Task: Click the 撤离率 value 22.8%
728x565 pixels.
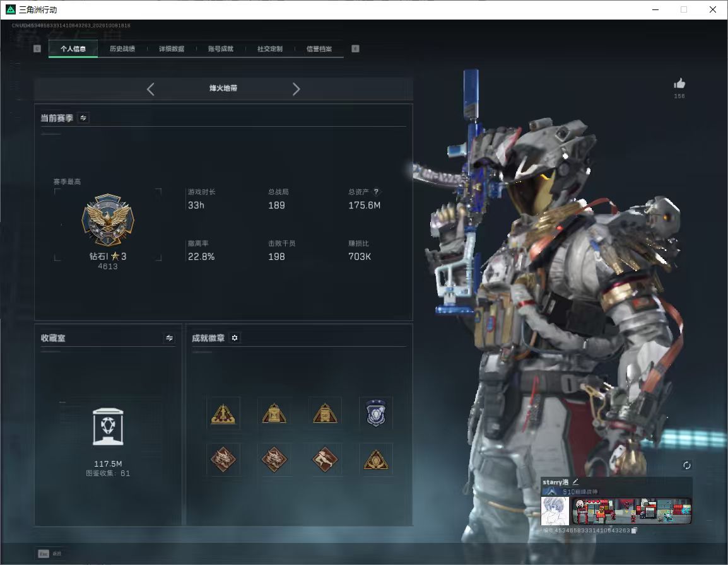Action: coord(201,256)
